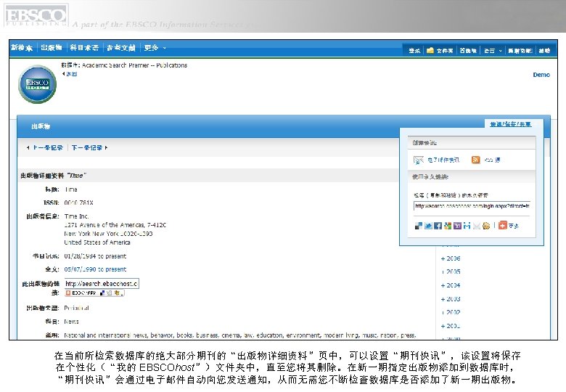This screenshot has height=392, width=566.
Task: Open the 新增功能 link
Action: 520,51
